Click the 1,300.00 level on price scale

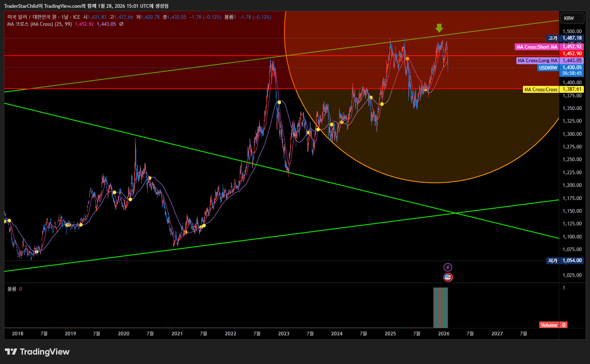(x=572, y=134)
